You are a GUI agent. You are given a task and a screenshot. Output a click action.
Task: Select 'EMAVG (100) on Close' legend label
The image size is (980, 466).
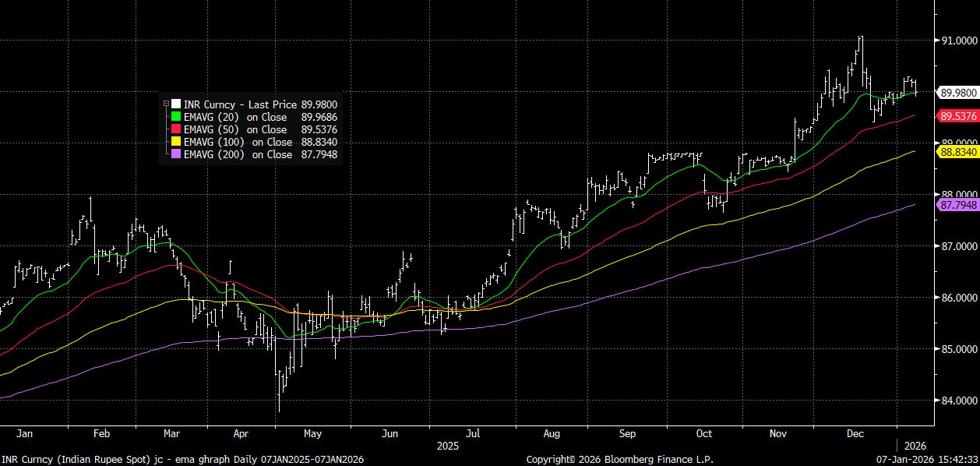pyautogui.click(x=238, y=142)
